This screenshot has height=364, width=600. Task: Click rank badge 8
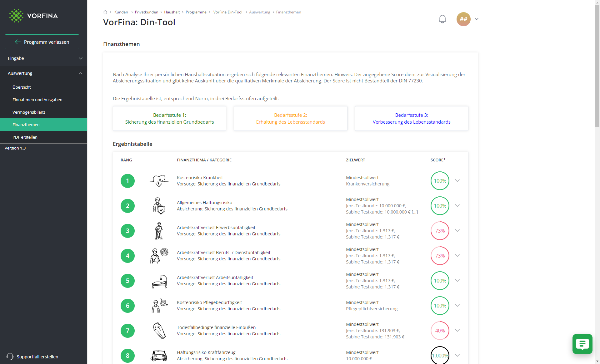point(127,356)
